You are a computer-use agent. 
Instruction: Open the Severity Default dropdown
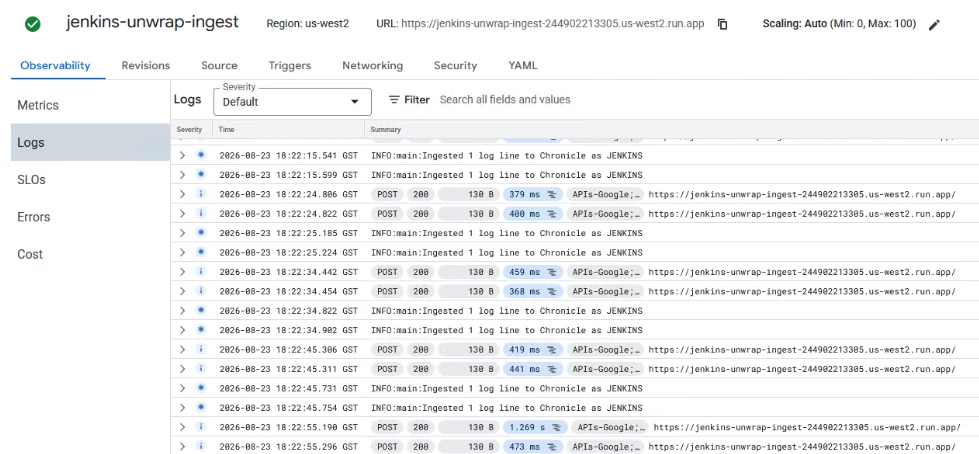(292, 102)
